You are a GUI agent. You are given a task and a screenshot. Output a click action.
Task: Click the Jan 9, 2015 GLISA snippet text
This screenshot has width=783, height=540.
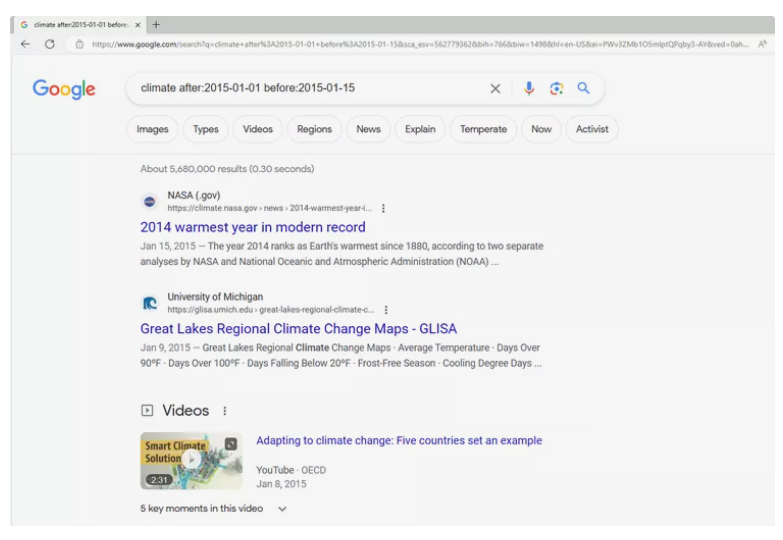point(341,355)
